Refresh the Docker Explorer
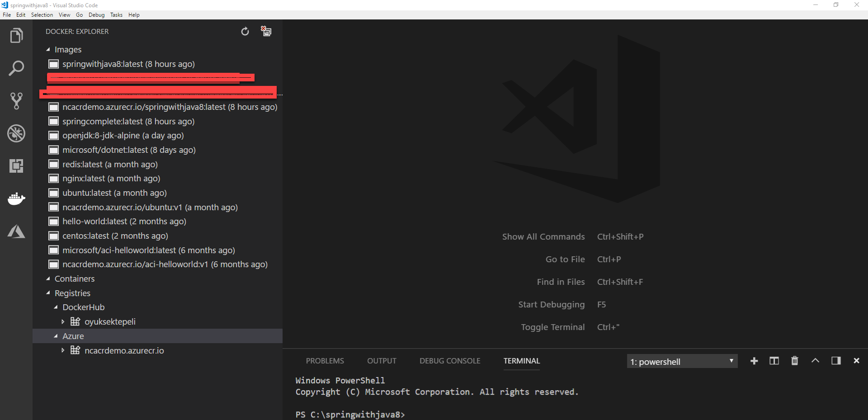The image size is (868, 420). click(245, 31)
